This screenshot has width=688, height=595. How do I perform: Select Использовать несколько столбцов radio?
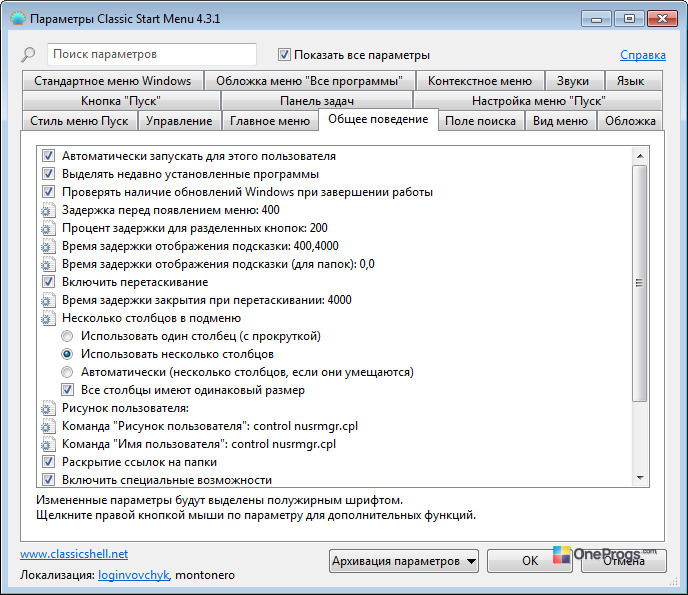(x=67, y=354)
